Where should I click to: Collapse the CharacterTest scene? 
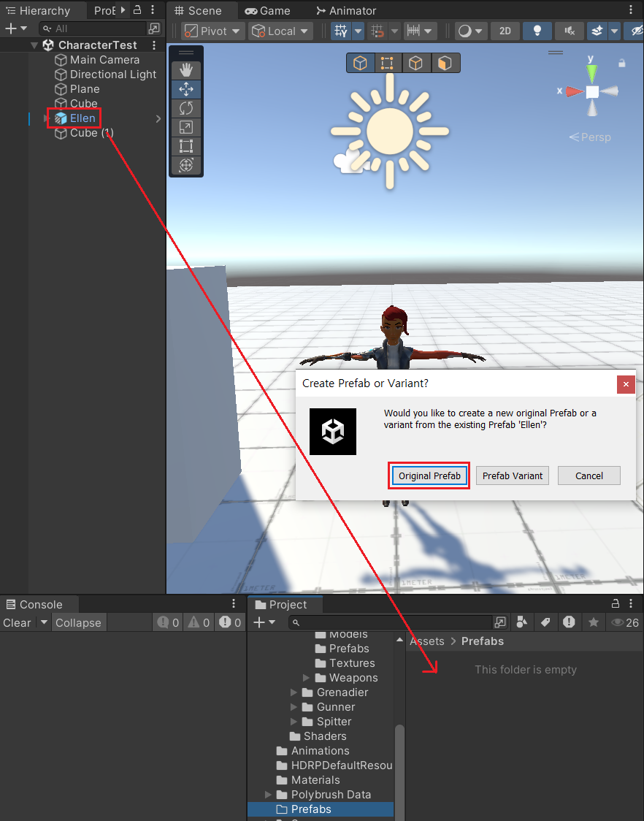pyautogui.click(x=34, y=45)
